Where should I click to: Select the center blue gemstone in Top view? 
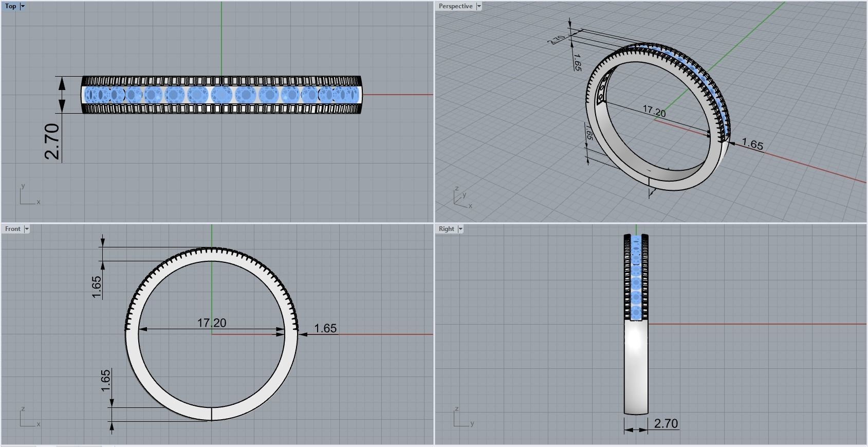click(222, 95)
